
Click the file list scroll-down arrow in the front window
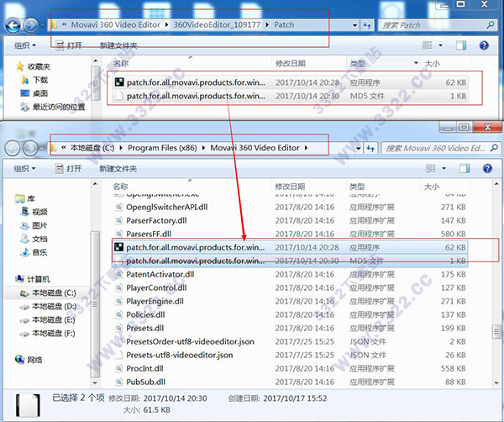(496, 382)
